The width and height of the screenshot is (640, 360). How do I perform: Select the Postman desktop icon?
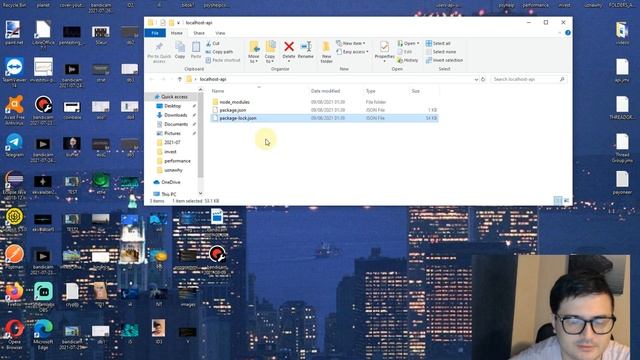(14, 257)
